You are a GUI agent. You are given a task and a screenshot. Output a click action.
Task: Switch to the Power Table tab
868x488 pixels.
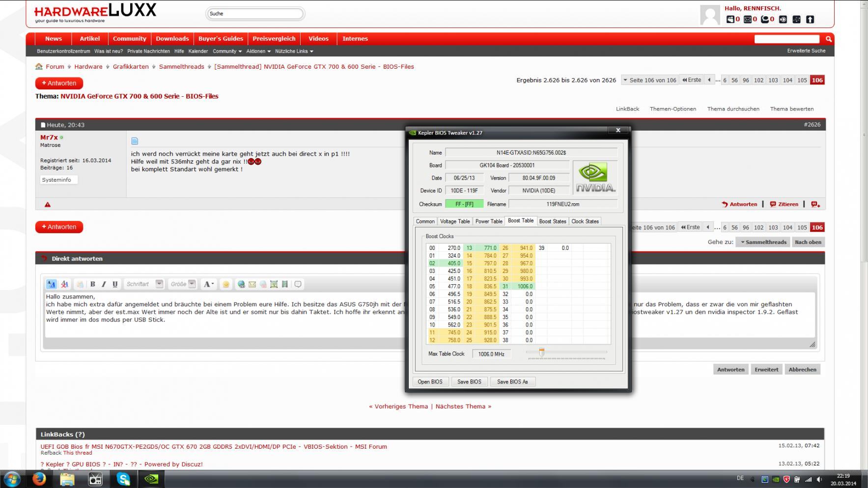pyautogui.click(x=489, y=221)
